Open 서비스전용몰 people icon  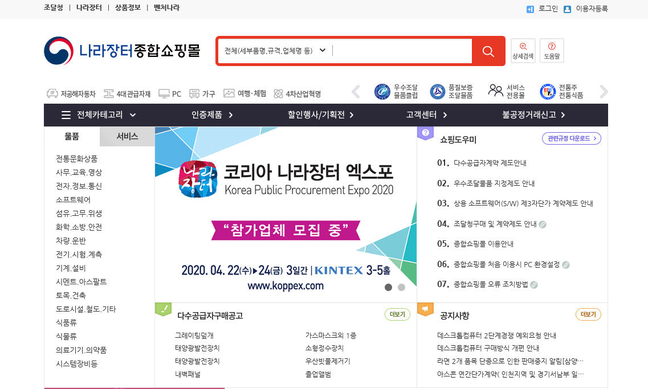[495, 91]
